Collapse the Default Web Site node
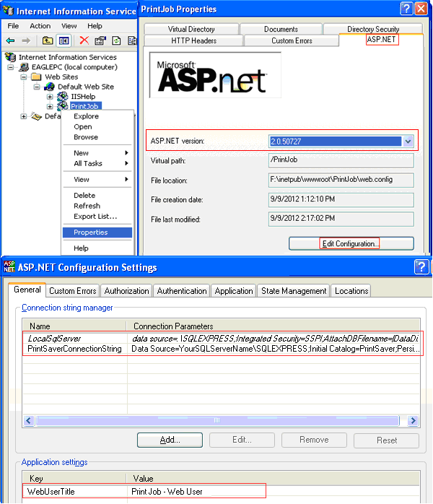The height and width of the screenshot is (504, 433). 37,87
